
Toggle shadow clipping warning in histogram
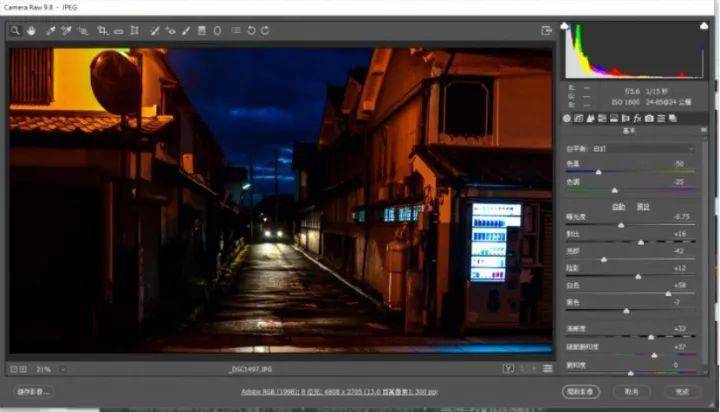click(x=564, y=26)
